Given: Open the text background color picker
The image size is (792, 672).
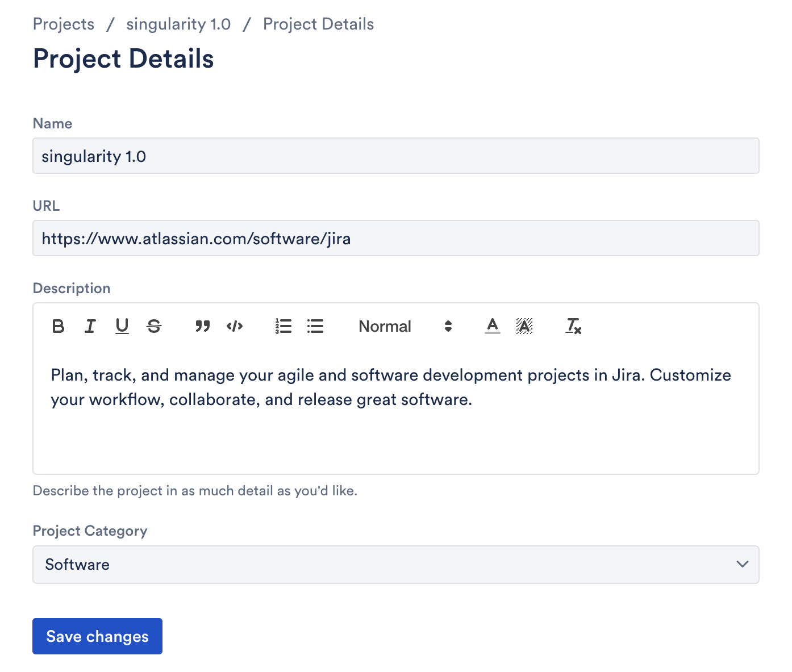Looking at the screenshot, I should pyautogui.click(x=524, y=326).
